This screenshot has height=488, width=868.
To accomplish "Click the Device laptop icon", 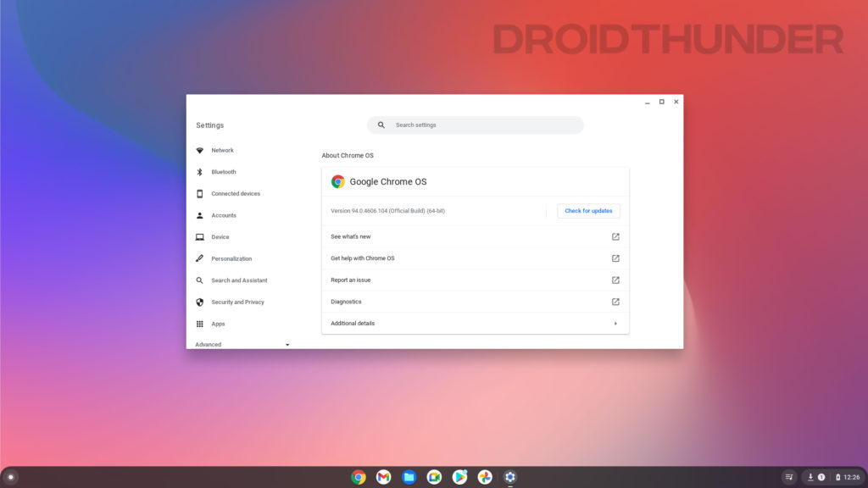I will 200,237.
